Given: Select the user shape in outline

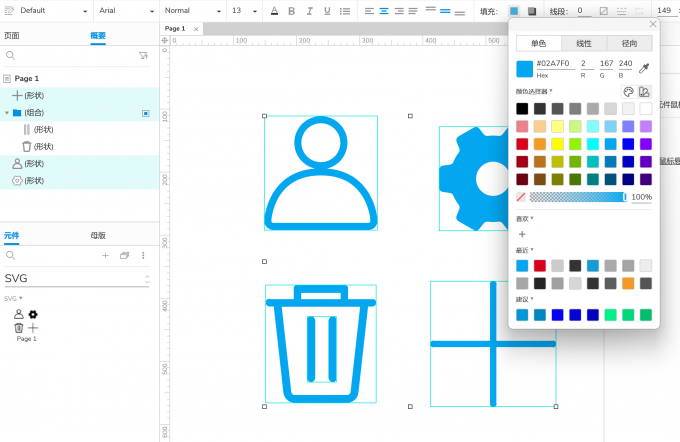Looking at the screenshot, I should click(79, 164).
